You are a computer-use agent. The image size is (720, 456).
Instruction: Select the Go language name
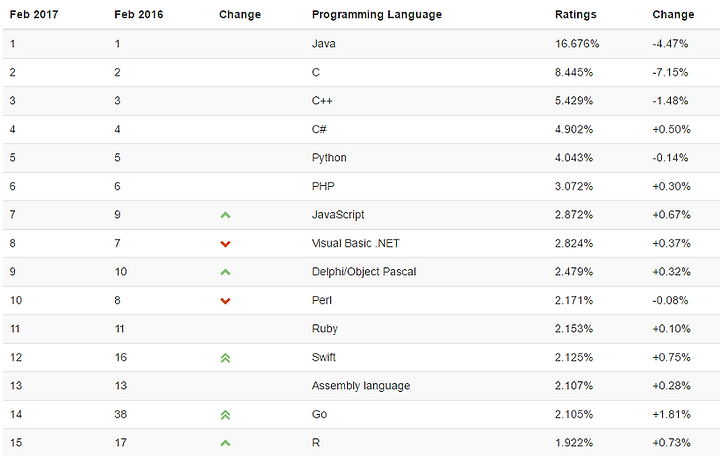click(320, 414)
